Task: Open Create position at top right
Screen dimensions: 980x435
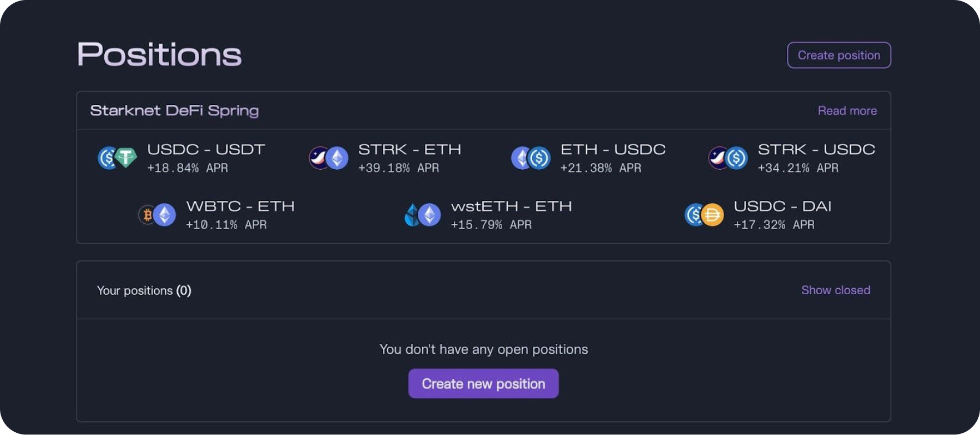Action: pos(839,55)
